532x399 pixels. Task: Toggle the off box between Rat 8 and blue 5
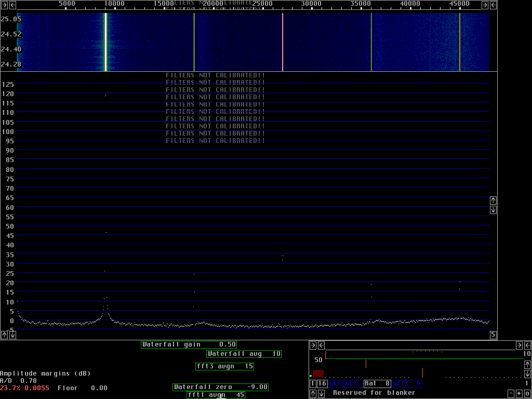[399, 384]
